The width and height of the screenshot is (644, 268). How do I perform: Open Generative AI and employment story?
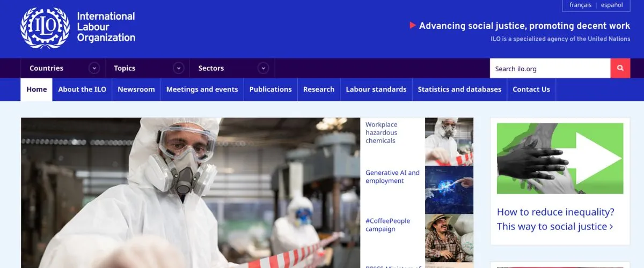tap(392, 177)
